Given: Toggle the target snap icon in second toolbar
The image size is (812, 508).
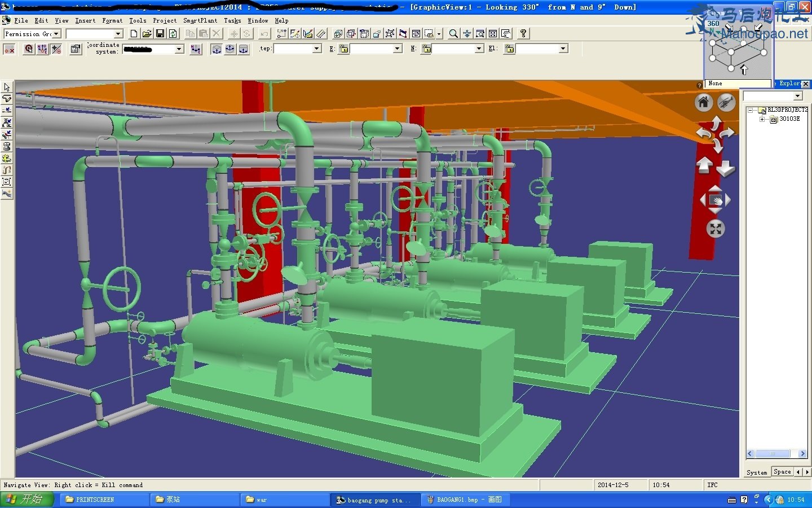Looking at the screenshot, I should [x=29, y=49].
